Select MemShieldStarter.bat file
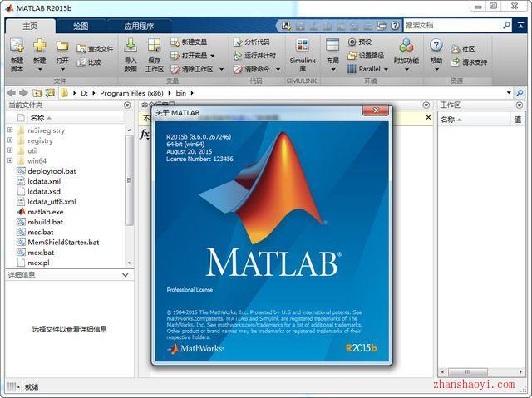Image resolution: width=532 pixels, height=398 pixels. click(63, 242)
